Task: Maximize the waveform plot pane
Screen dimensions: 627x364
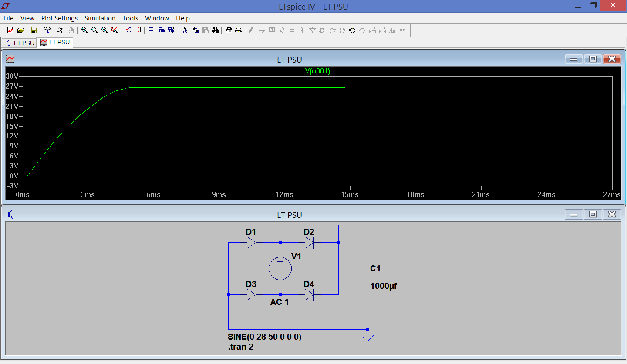Action: click(593, 60)
